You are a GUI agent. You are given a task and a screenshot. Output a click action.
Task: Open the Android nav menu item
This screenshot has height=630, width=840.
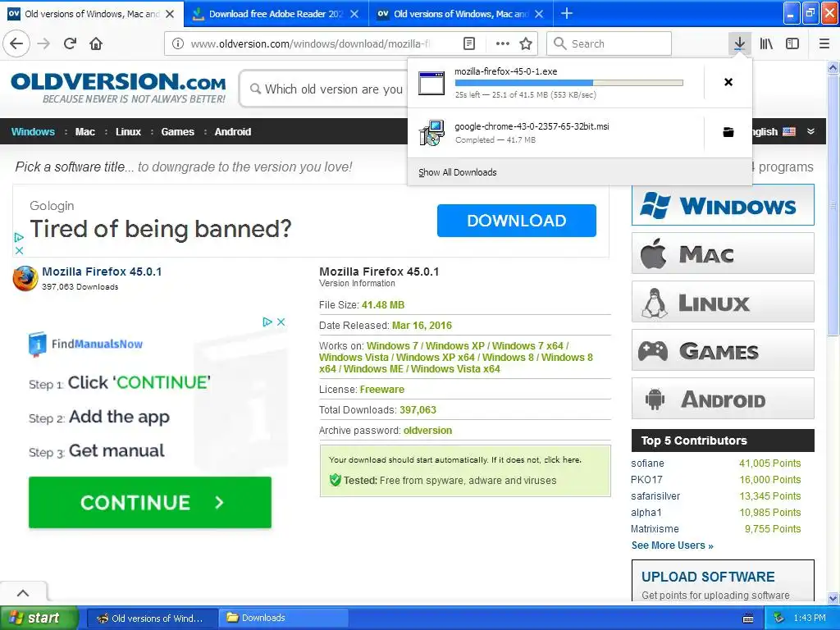point(232,132)
